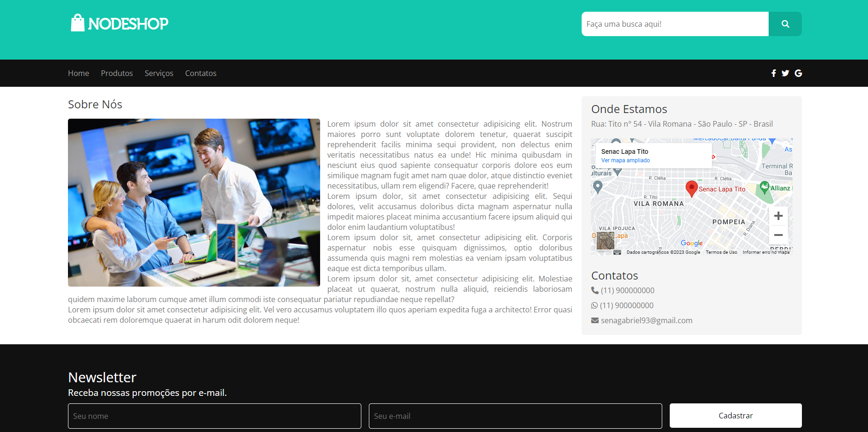Image resolution: width=868 pixels, height=432 pixels.
Task: Click the satellite view thumbnail on the map
Action: [x=605, y=241]
